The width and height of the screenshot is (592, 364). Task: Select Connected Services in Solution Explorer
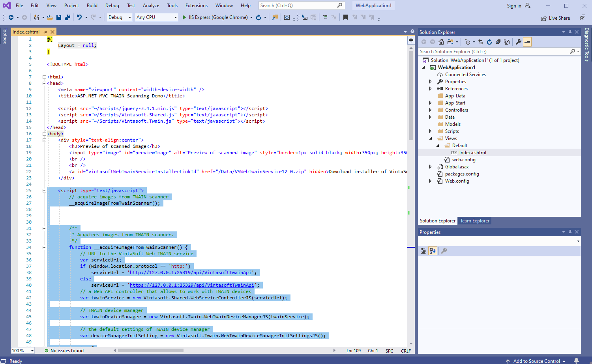[465, 75]
